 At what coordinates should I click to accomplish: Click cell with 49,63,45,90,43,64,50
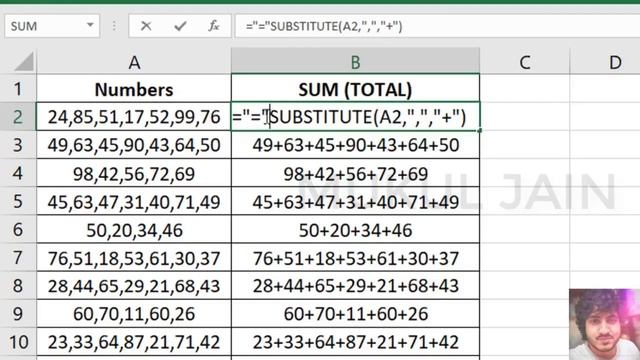pos(134,145)
